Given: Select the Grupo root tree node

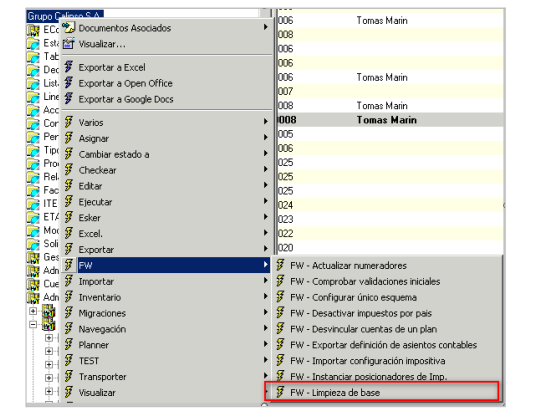Looking at the screenshot, I should coord(65,16).
